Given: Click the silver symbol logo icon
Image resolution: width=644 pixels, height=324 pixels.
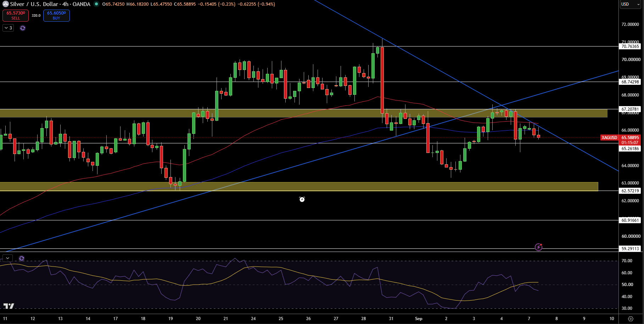Looking at the screenshot, I should [5, 4].
